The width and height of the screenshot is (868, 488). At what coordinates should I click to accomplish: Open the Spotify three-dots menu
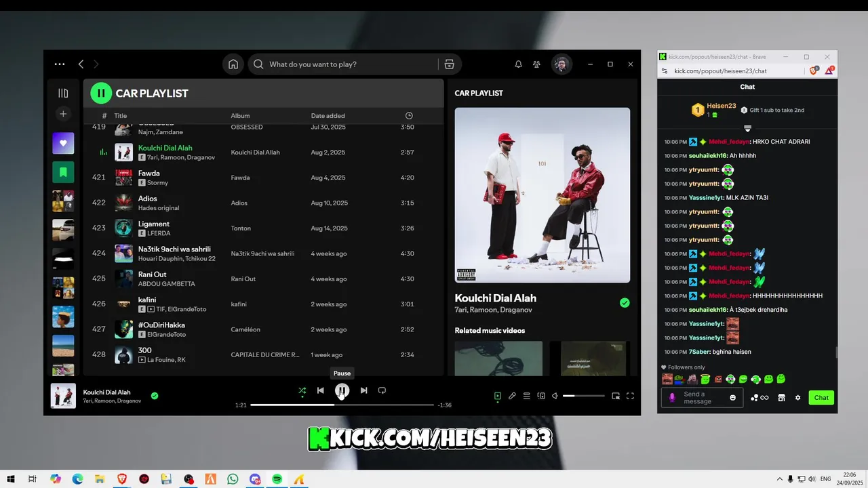(60, 64)
